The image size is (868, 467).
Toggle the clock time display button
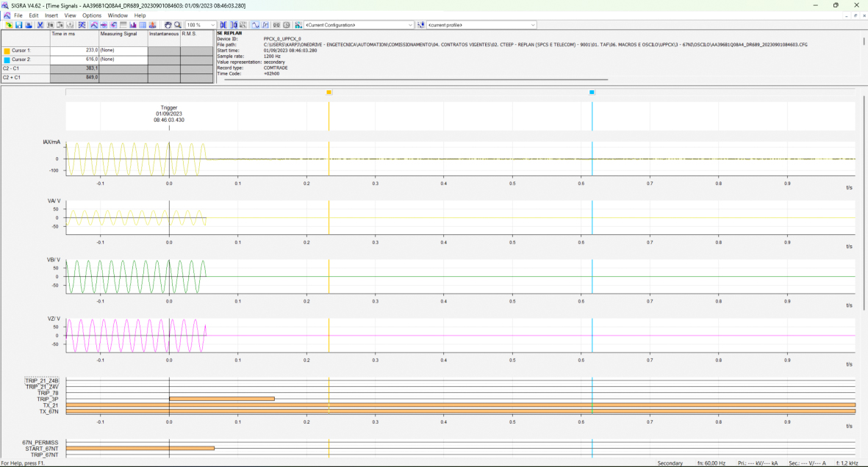(x=287, y=25)
